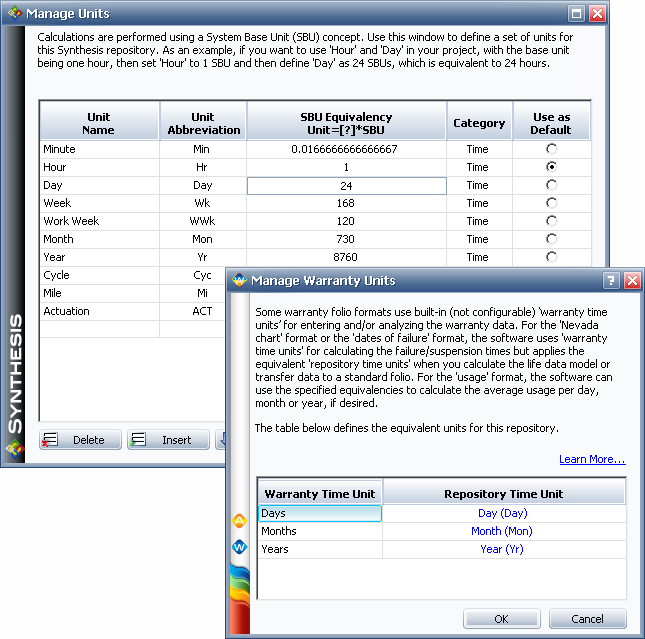Open the Year (Yr) repository unit dropdown
645x639 pixels.
pos(503,549)
